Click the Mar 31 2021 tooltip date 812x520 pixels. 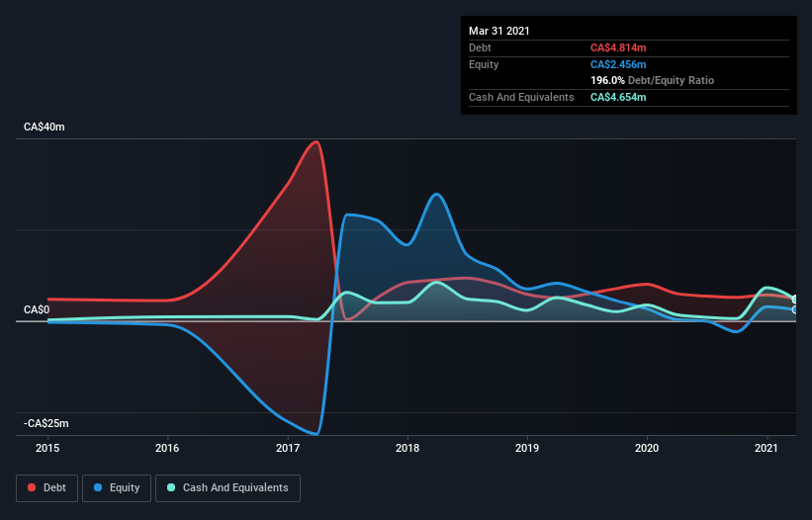[x=499, y=31]
